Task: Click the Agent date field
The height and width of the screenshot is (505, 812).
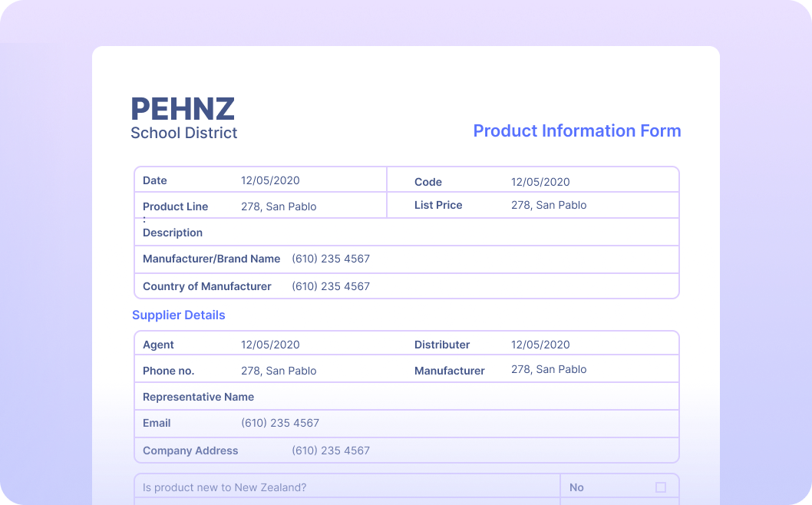Action: (x=270, y=345)
